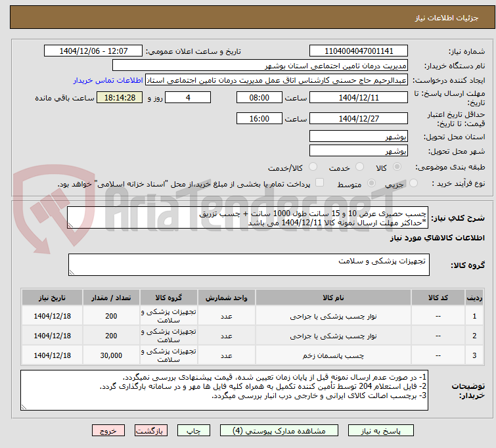Click the quantity 30,000 cell
Image resolution: width=496 pixels, height=448 pixels.
pyautogui.click(x=111, y=355)
